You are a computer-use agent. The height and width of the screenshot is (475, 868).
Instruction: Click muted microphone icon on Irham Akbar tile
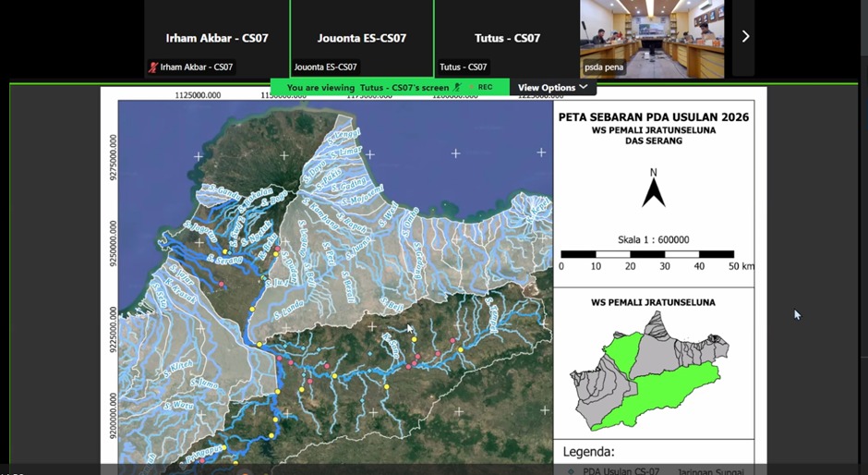point(152,67)
